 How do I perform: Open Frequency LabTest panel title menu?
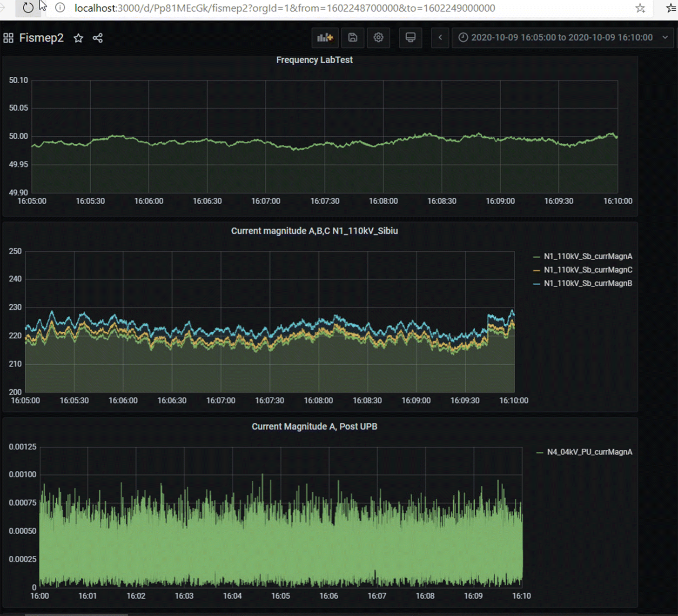point(315,60)
